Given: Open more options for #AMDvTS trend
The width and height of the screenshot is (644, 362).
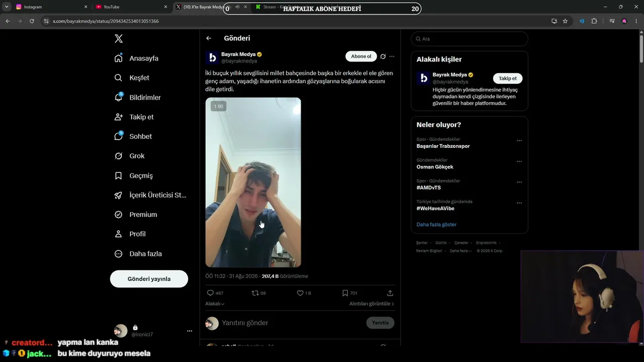Looking at the screenshot, I should tap(519, 182).
